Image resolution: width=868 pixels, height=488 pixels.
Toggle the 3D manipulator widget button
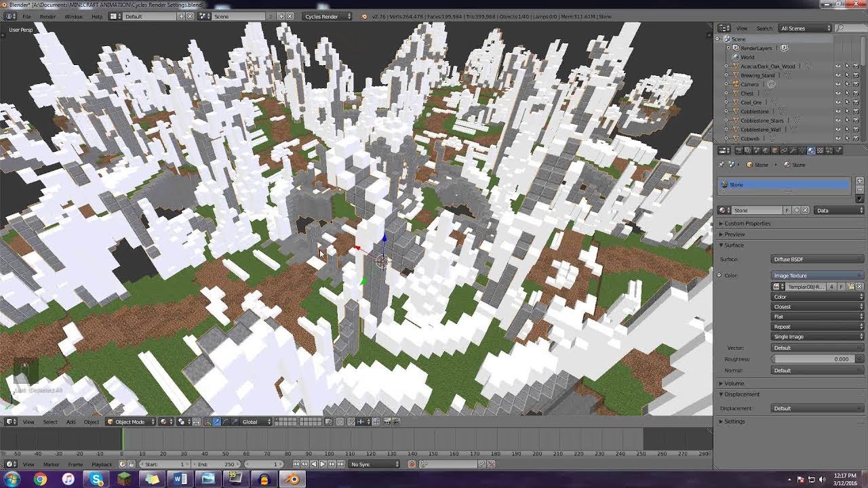click(x=208, y=422)
